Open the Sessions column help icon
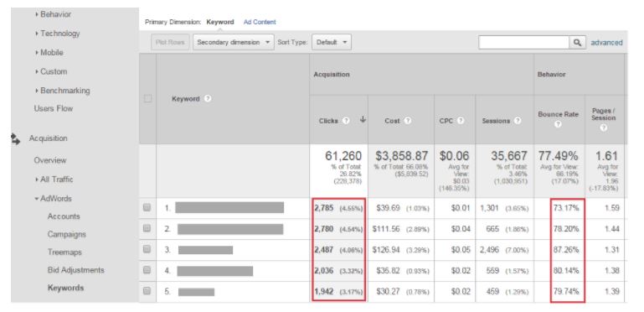The image size is (644, 312). (517, 121)
